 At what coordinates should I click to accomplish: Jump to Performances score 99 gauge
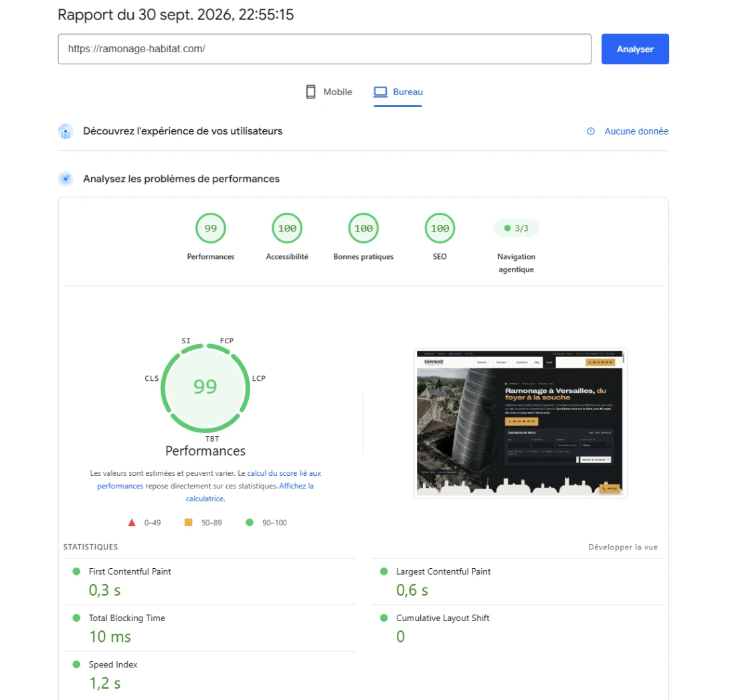210,229
